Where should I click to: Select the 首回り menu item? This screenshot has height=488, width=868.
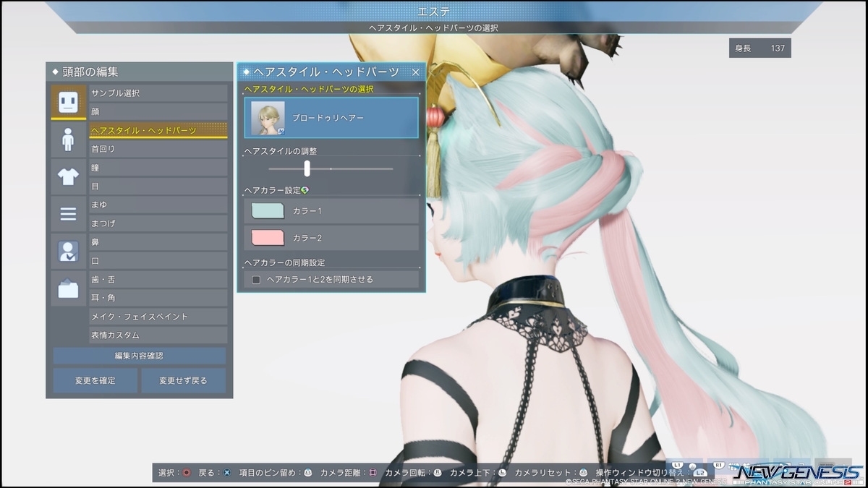(158, 149)
